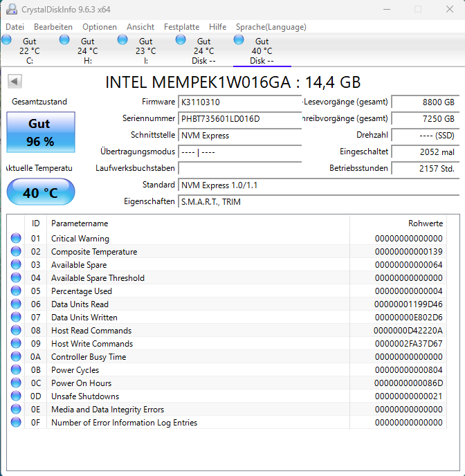The height and width of the screenshot is (476, 465).
Task: Click status orb for Data Units Read row
Action: tap(16, 304)
